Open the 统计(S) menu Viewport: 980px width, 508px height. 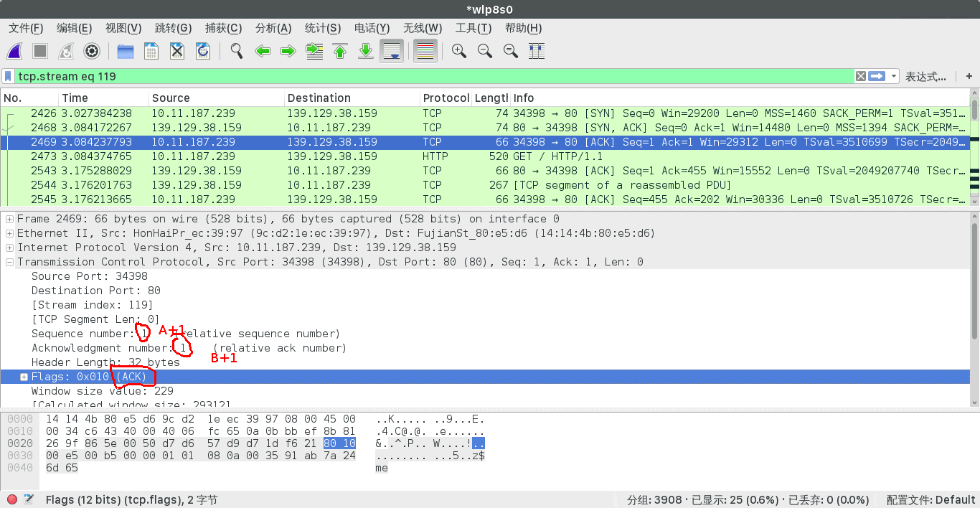pyautogui.click(x=322, y=28)
